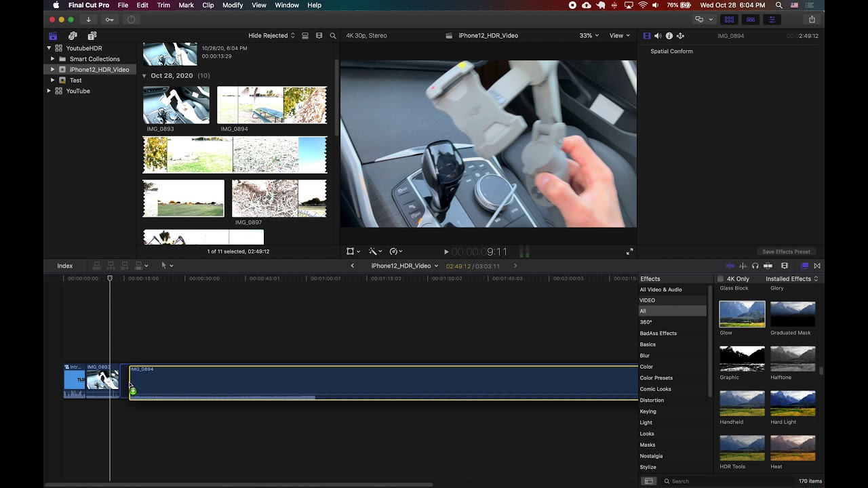Open the File menu
This screenshot has width=868, height=488.
tap(123, 5)
